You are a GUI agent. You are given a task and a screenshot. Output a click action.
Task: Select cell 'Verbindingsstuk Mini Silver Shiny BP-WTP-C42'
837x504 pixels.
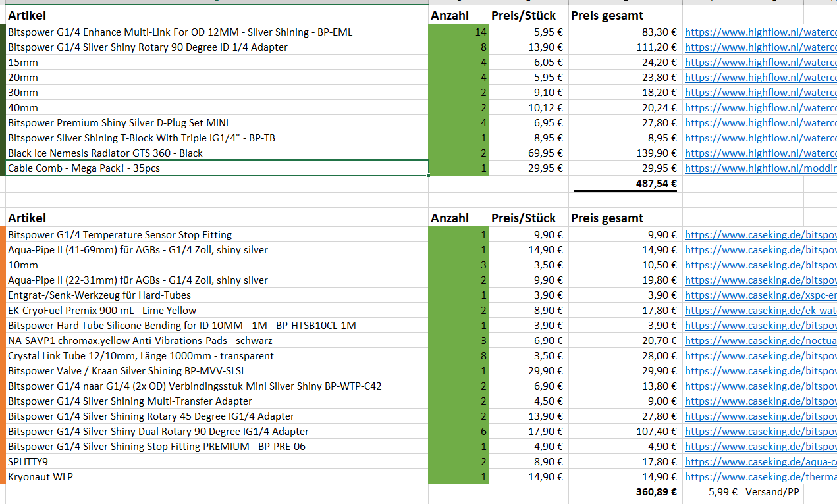(x=217, y=386)
